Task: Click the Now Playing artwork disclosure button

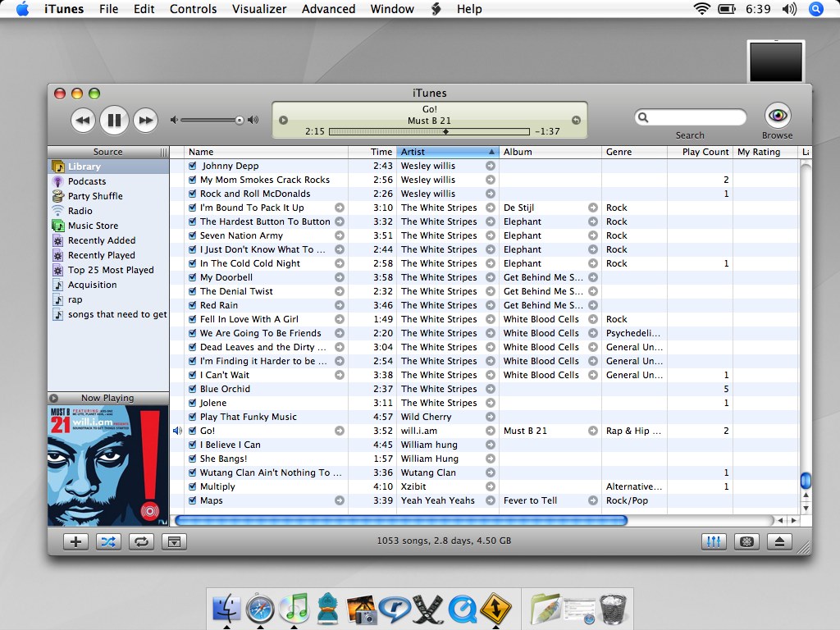Action: point(53,398)
